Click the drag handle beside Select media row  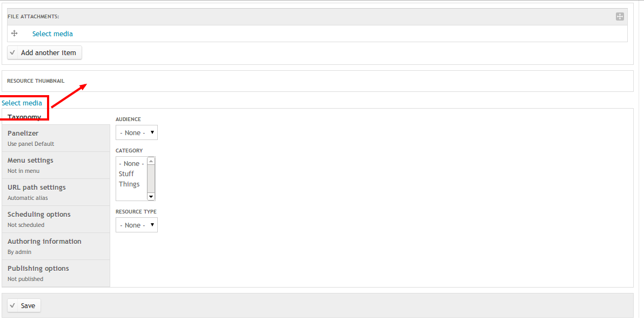(x=14, y=34)
